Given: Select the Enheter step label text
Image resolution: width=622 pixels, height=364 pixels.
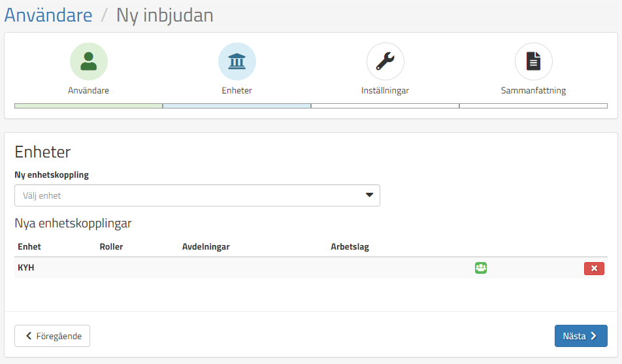Looking at the screenshot, I should click(237, 91).
